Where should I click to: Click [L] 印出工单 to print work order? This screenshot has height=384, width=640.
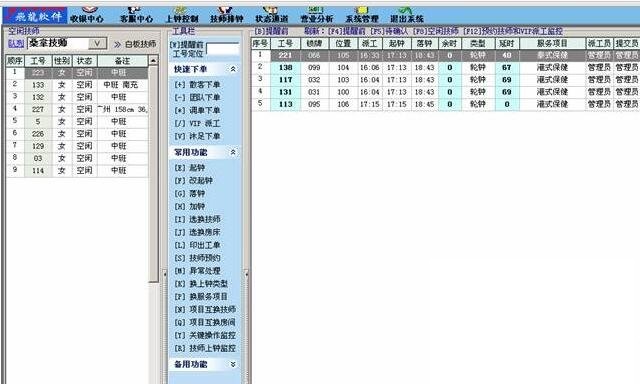click(197, 245)
